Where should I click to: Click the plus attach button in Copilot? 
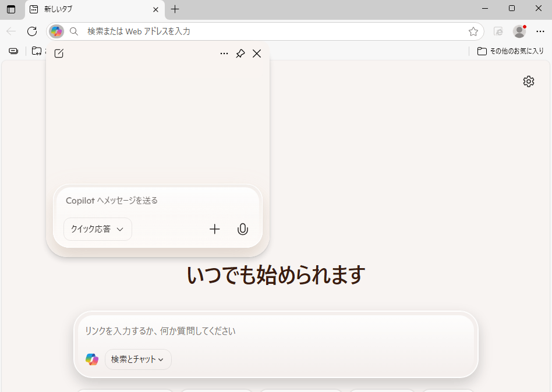pyautogui.click(x=214, y=229)
